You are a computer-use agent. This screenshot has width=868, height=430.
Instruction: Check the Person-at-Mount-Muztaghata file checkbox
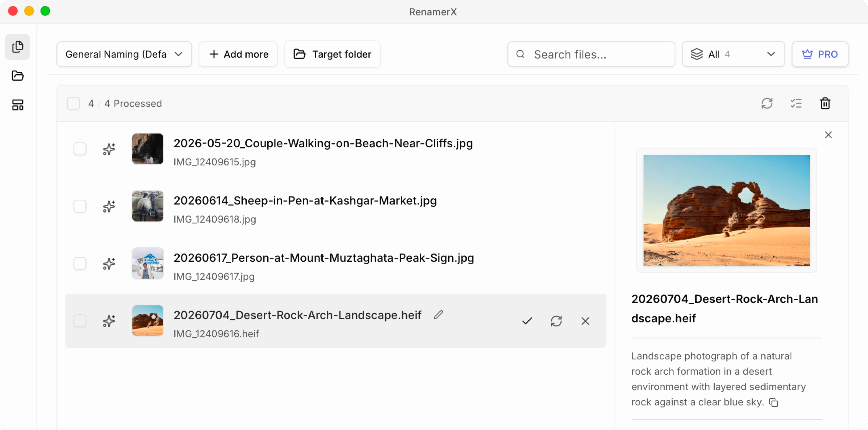80,263
